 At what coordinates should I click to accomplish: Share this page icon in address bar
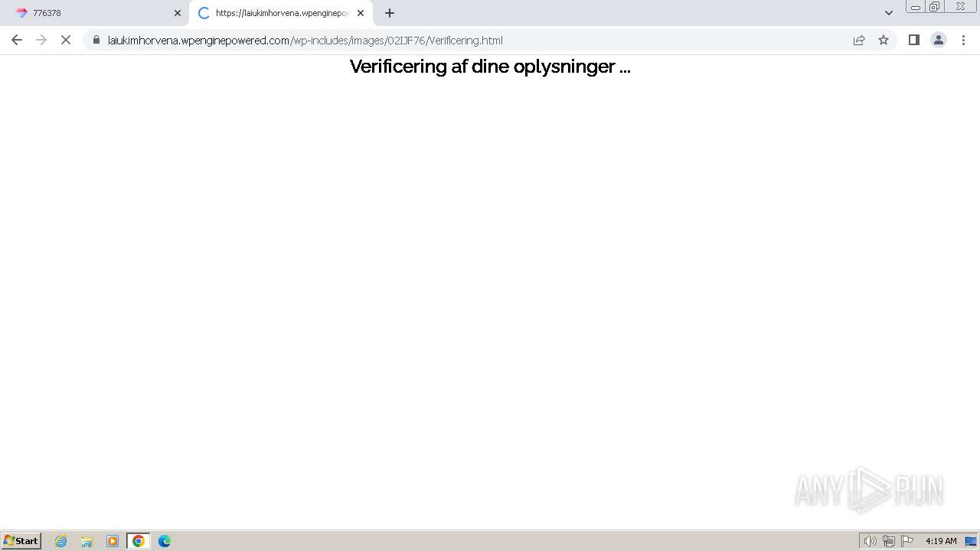click(859, 40)
